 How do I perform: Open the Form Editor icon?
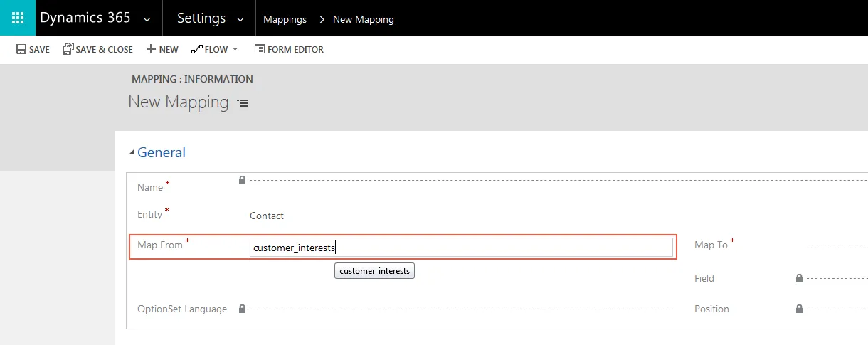click(x=259, y=49)
